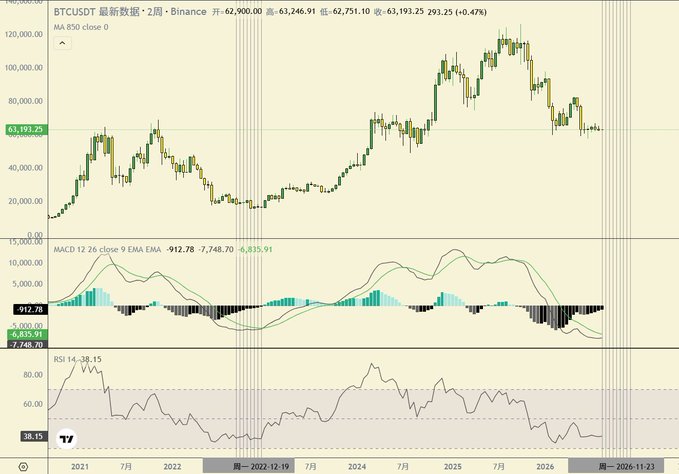The width and height of the screenshot is (679, 474).
Task: Open chart settings gear icon at bottom left
Action: coord(23,467)
